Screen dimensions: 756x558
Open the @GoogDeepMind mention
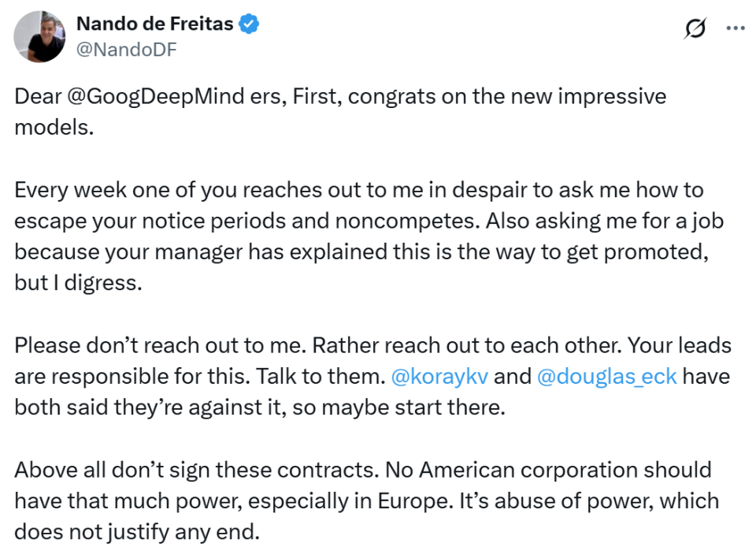156,96
